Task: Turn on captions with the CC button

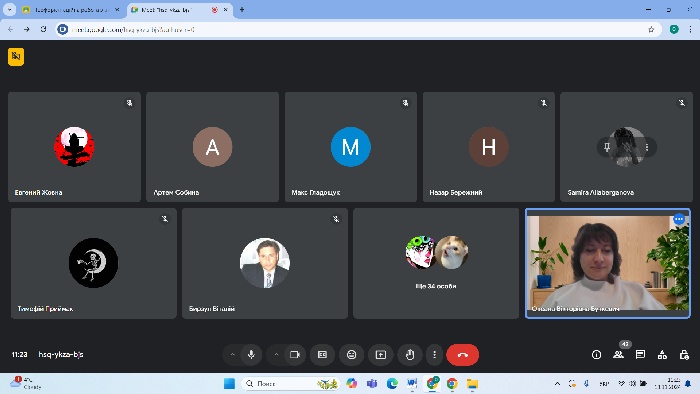Action: point(322,355)
